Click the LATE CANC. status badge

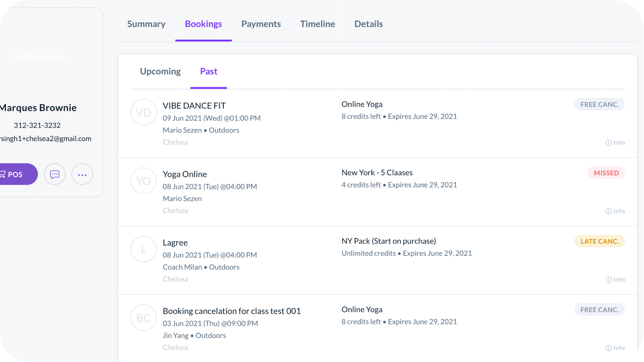[599, 241]
